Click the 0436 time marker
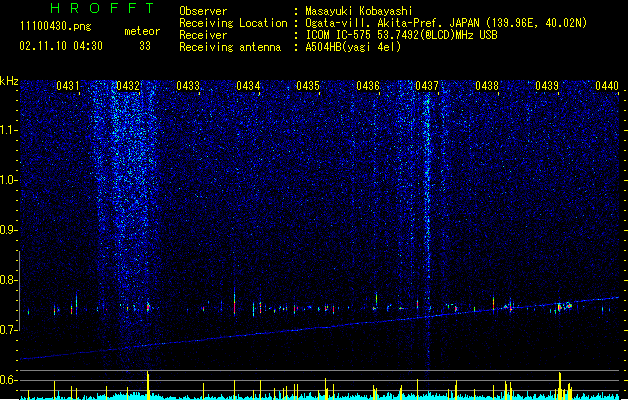This screenshot has height=400, width=629. tap(368, 86)
